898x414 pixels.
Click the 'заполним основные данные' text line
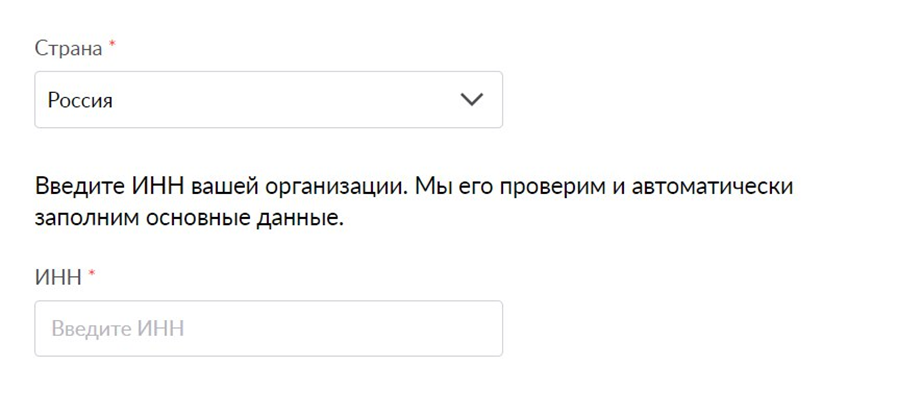coord(189,218)
